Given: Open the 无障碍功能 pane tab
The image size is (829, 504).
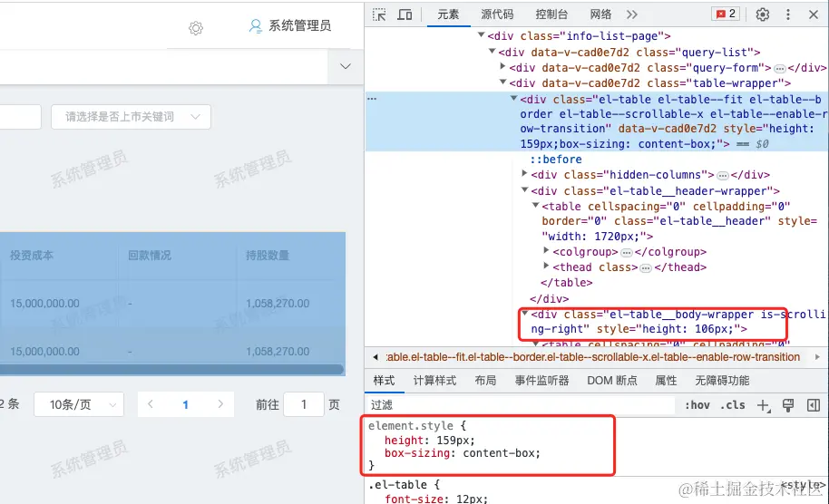Looking at the screenshot, I should pos(722,381).
